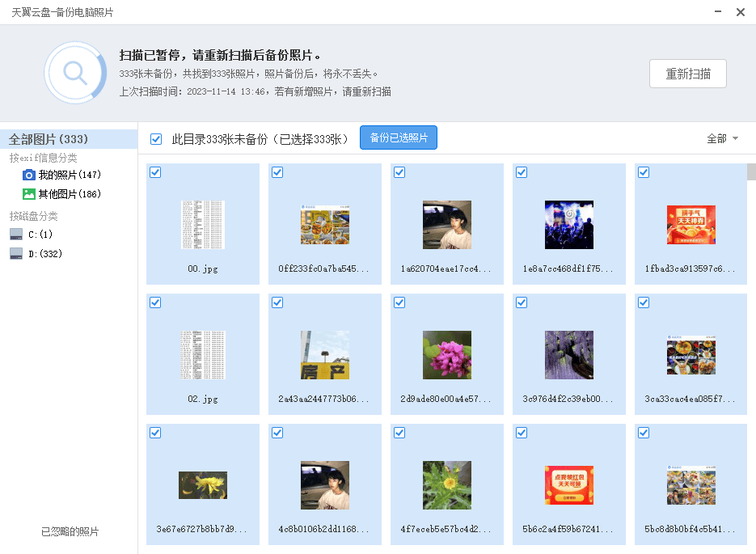Click the 备份已选照片 button

click(x=399, y=138)
